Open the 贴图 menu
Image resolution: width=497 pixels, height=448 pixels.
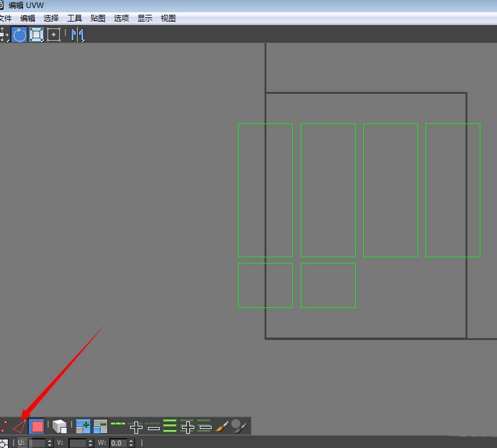pyautogui.click(x=97, y=19)
